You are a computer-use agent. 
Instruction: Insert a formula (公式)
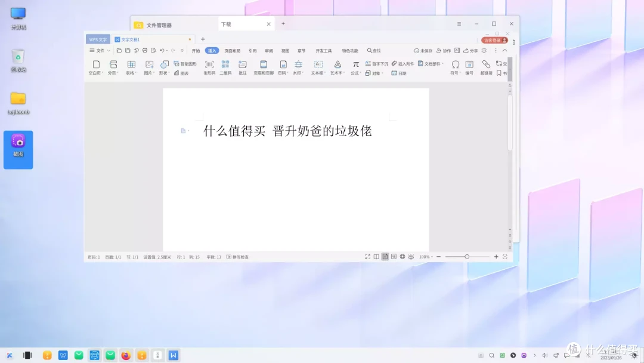pyautogui.click(x=355, y=67)
